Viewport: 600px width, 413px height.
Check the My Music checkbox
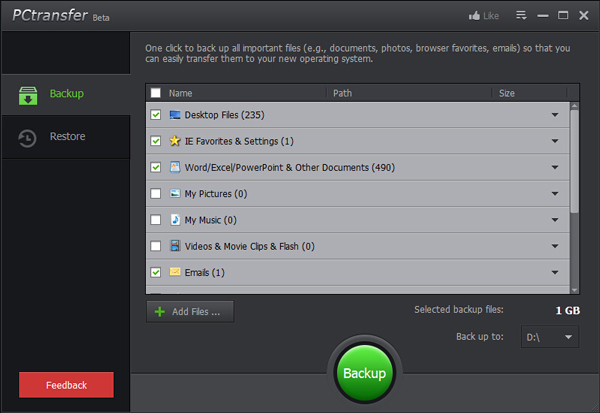coord(156,220)
